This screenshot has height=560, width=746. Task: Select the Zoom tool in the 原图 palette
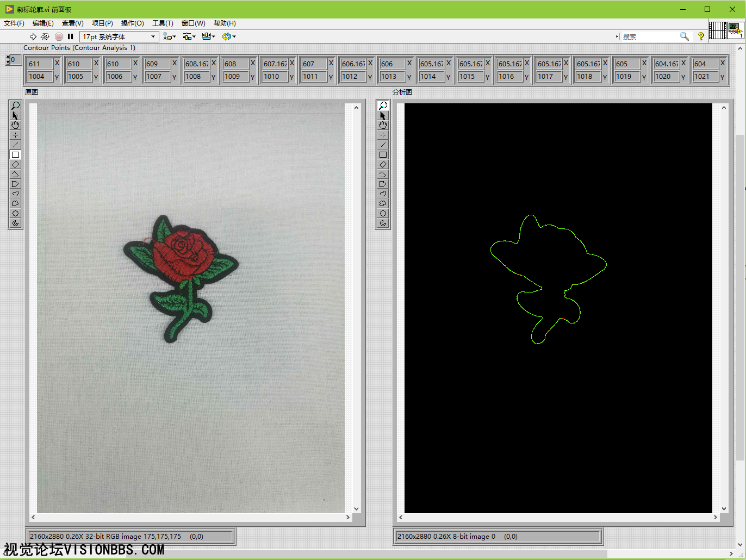click(x=15, y=105)
